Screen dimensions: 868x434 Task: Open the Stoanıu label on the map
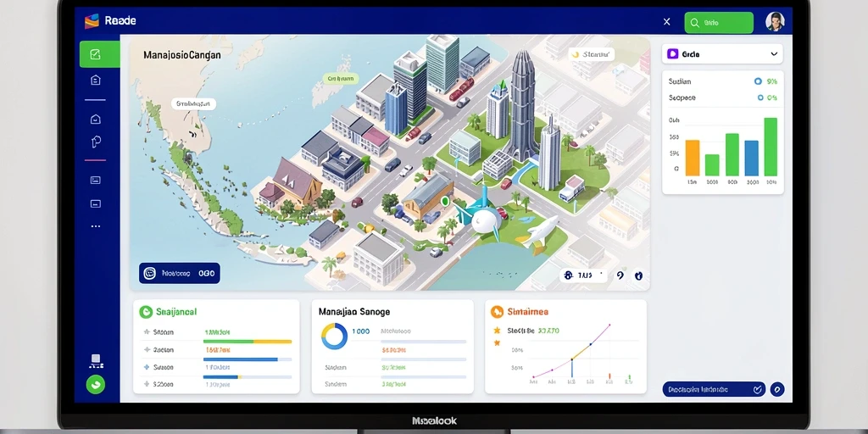pos(593,54)
